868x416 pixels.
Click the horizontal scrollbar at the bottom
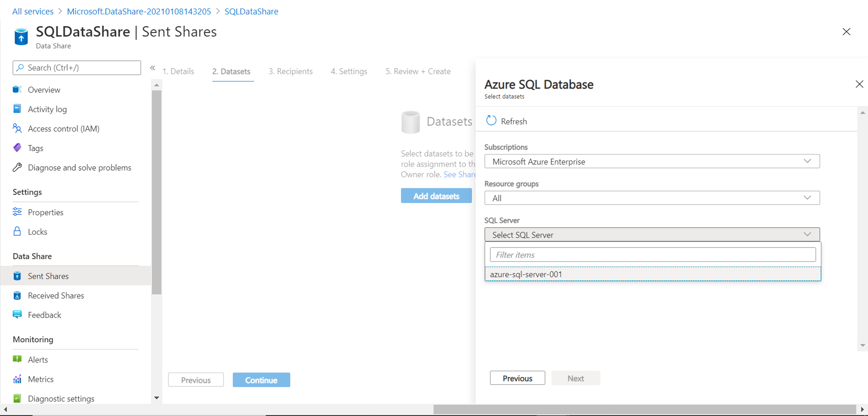coord(644,409)
